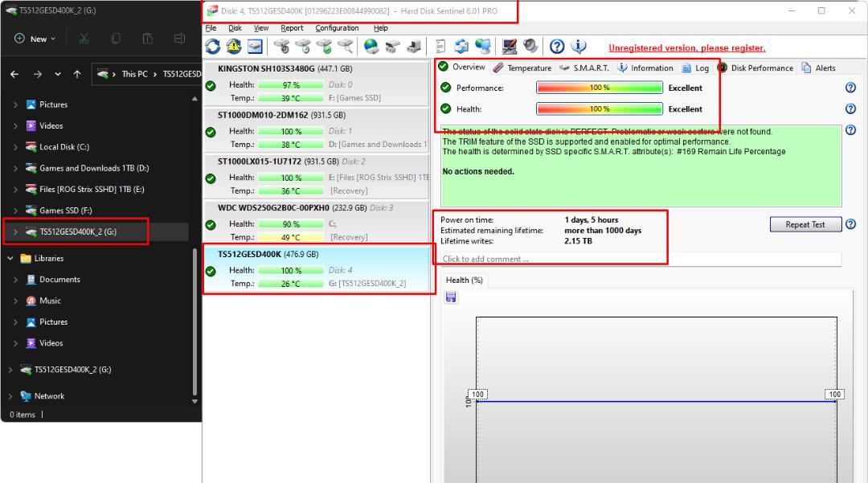Click the Cut scissors icon in File Explorer
868x483 pixels.
pos(84,39)
